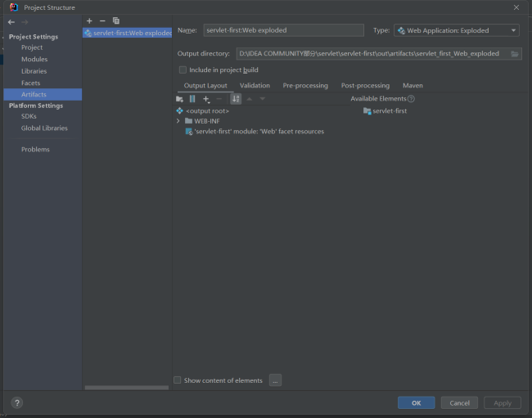Click the OK button

pos(417,402)
